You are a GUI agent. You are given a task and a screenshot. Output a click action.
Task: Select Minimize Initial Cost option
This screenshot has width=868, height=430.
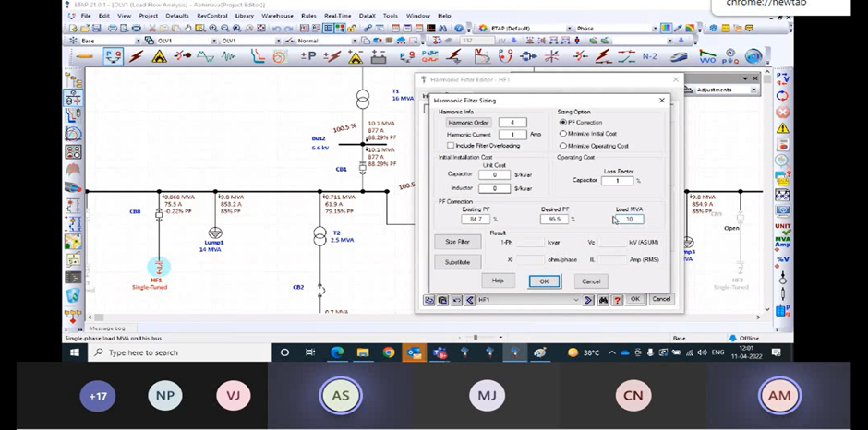click(563, 134)
